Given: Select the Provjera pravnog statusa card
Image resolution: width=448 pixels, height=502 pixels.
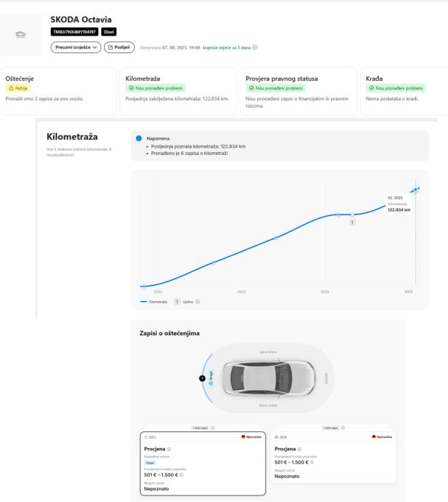Looking at the screenshot, I should tap(299, 91).
